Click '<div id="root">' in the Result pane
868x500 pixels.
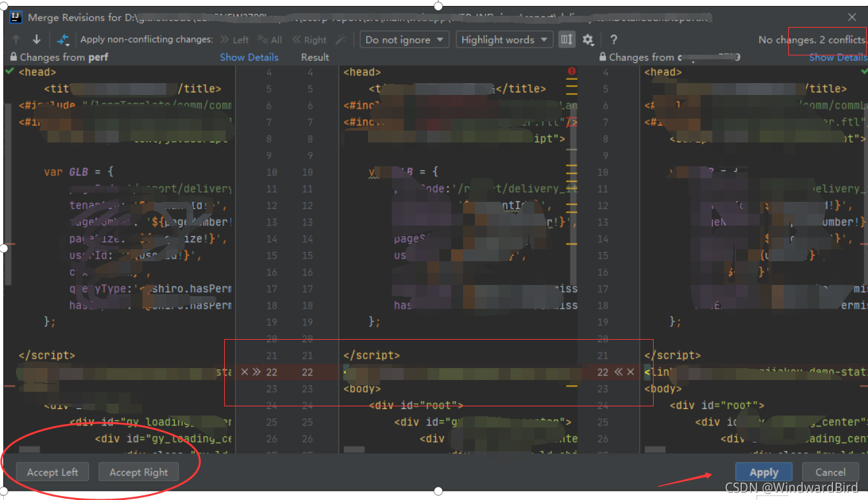pyautogui.click(x=416, y=405)
